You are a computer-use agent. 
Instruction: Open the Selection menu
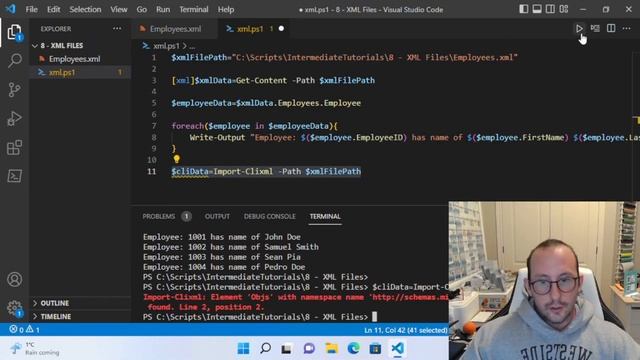[85, 9]
